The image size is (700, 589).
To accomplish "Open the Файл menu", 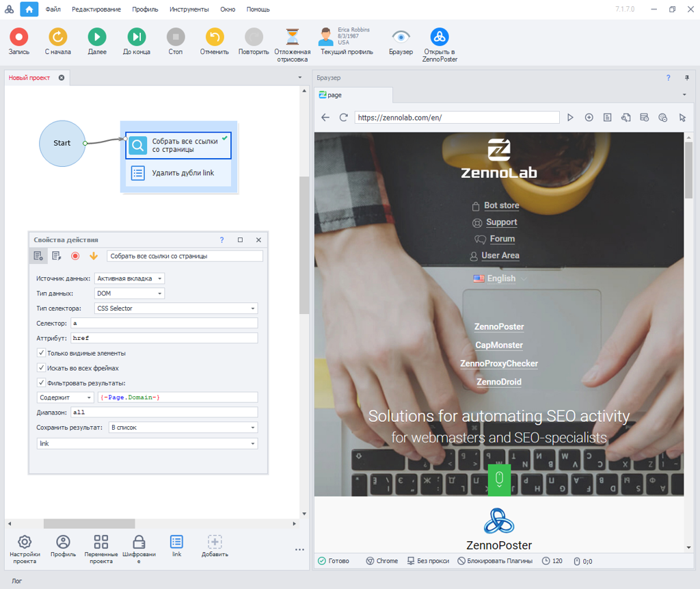I will point(53,10).
